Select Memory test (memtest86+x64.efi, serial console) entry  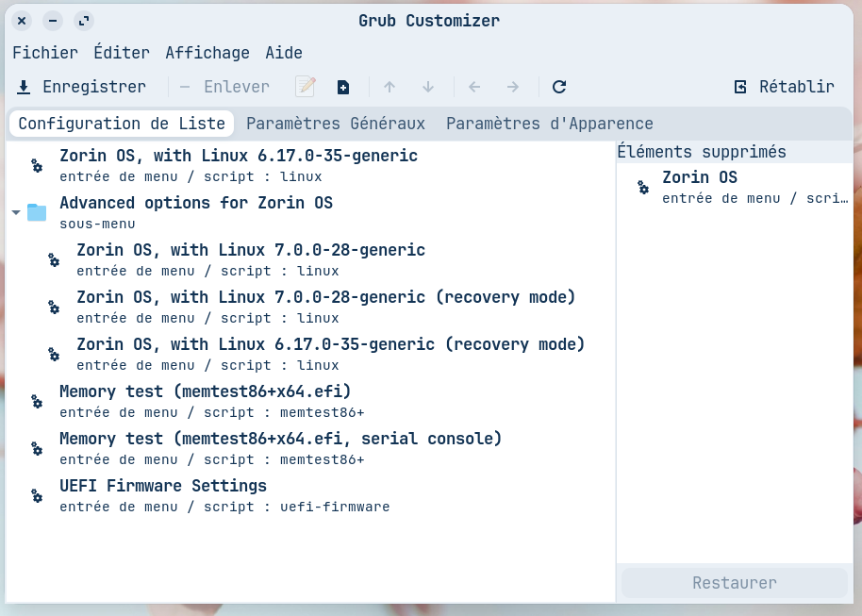point(310,448)
